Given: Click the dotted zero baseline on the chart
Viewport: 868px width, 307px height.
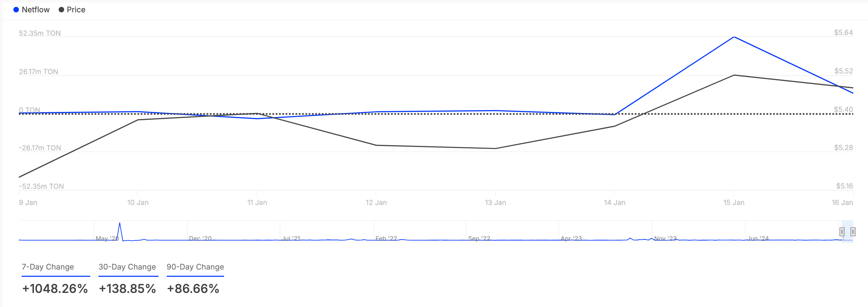Looking at the screenshot, I should (x=412, y=114).
